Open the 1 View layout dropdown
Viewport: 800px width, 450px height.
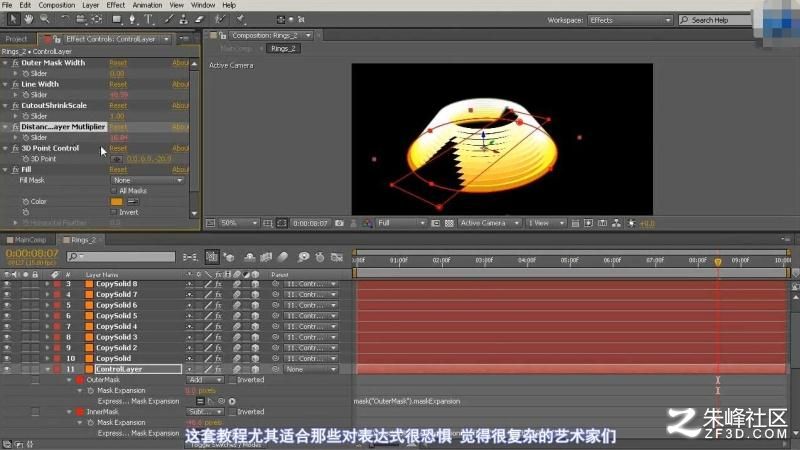546,223
